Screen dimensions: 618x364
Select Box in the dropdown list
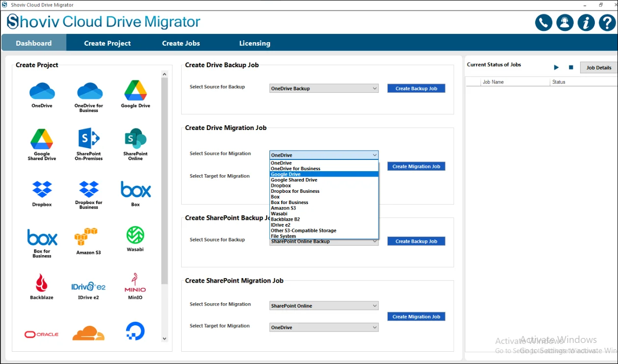(324, 197)
